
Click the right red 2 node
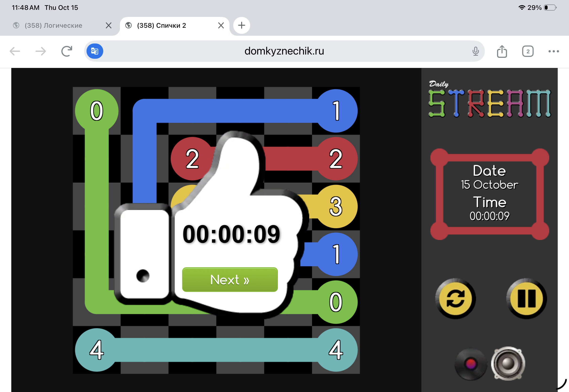[336, 159]
